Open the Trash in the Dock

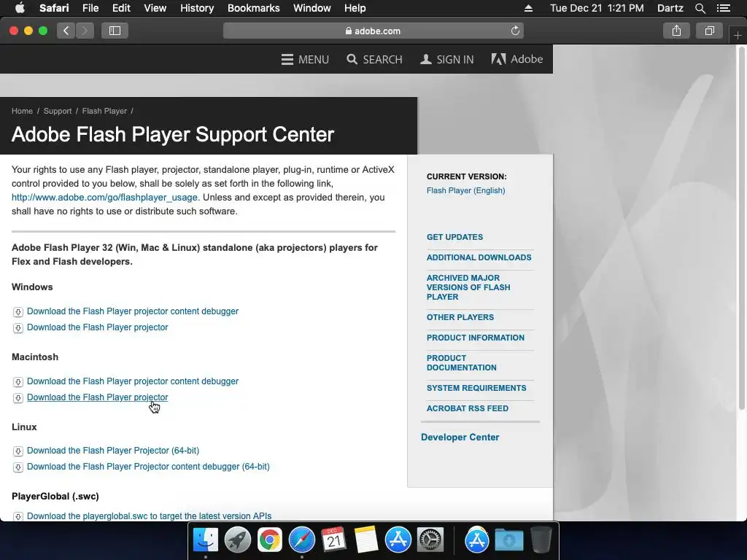point(541,540)
